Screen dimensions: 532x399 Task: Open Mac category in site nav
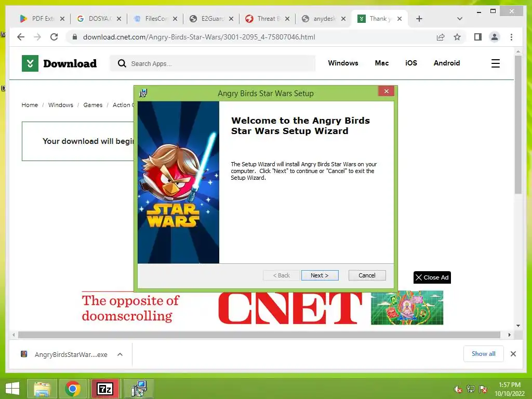point(382,63)
